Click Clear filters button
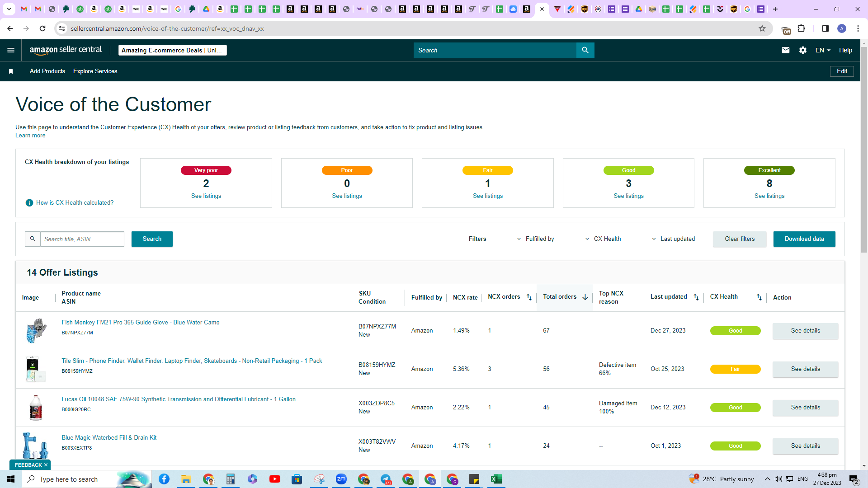Image resolution: width=868 pixels, height=488 pixels. click(x=740, y=239)
